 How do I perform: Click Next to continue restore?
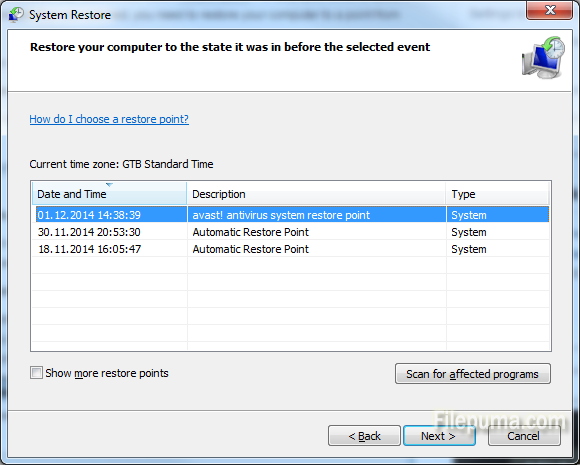pos(439,436)
